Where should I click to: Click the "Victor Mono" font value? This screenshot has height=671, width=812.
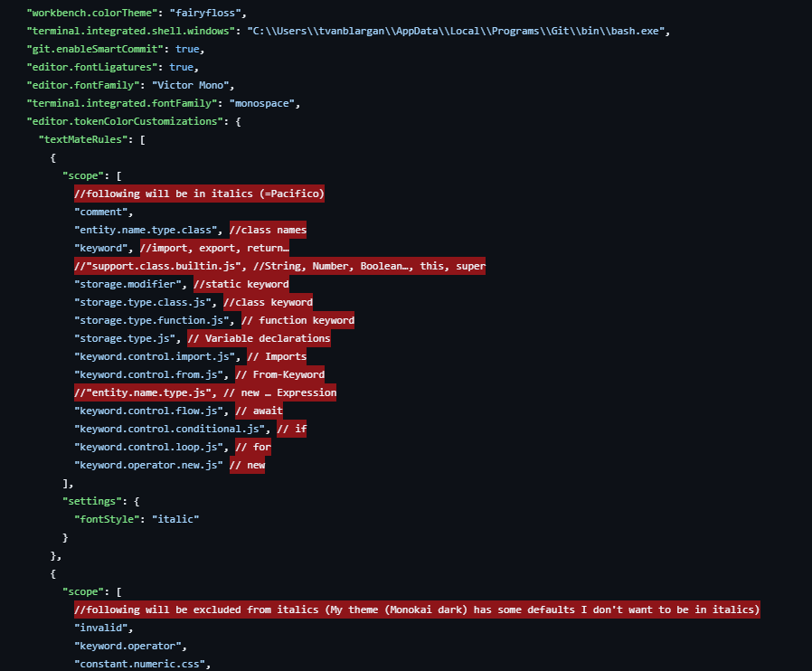click(190, 85)
